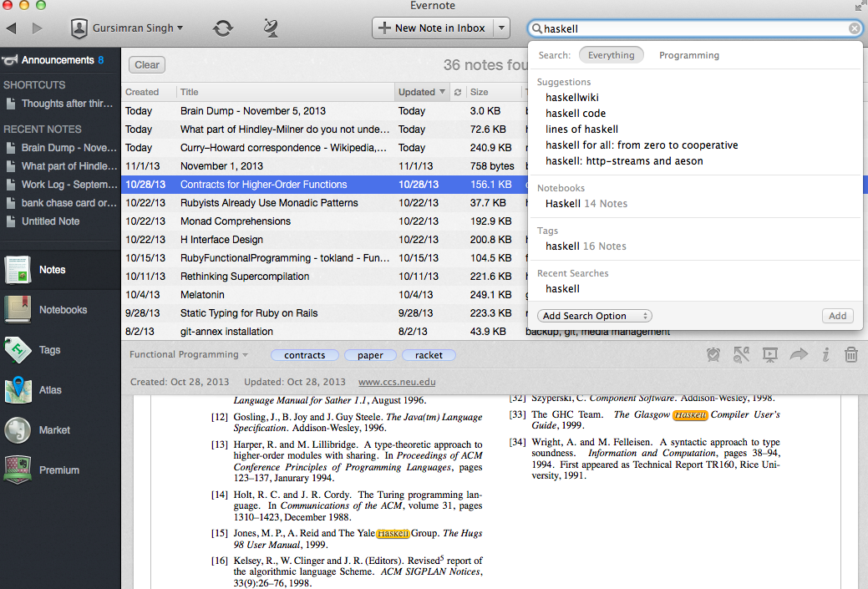Select the Rubyists Already Use Monadic Patterns note
868x589 pixels.
pyautogui.click(x=324, y=203)
